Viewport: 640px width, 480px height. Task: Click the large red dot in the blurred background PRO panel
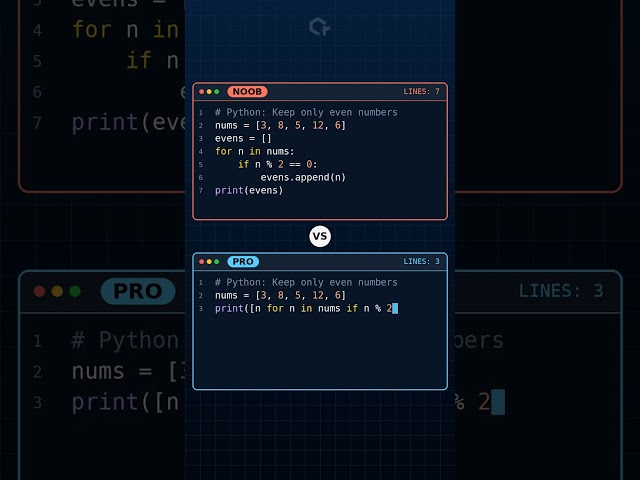[40, 291]
